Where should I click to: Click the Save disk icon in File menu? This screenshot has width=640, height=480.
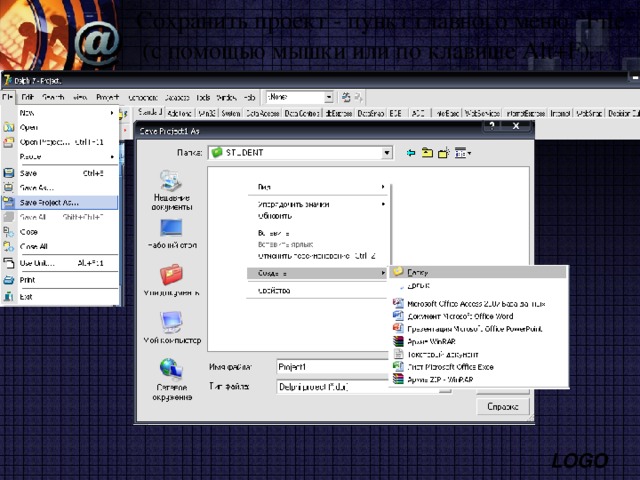click(x=8, y=173)
